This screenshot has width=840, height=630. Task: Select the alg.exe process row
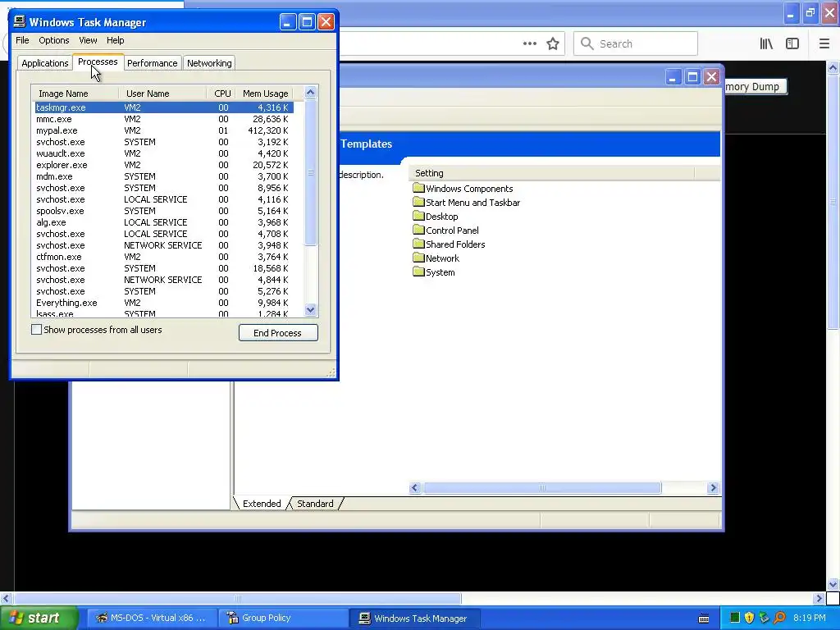tap(162, 222)
